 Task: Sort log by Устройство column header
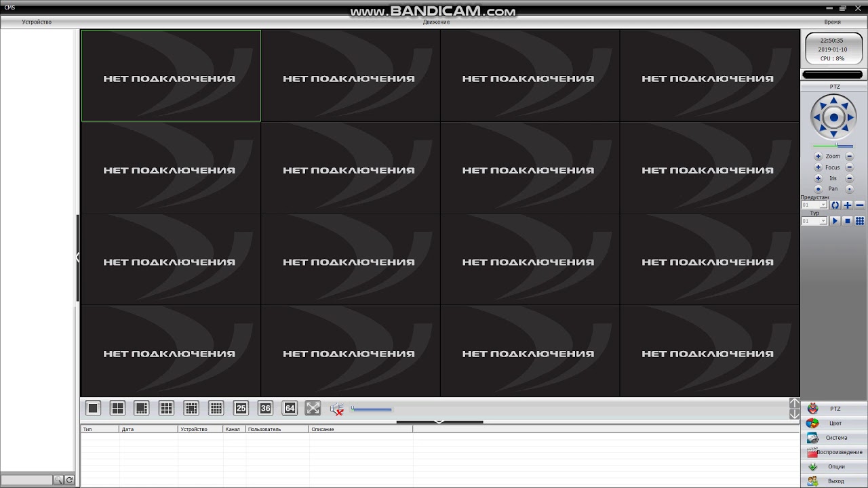tap(201, 430)
